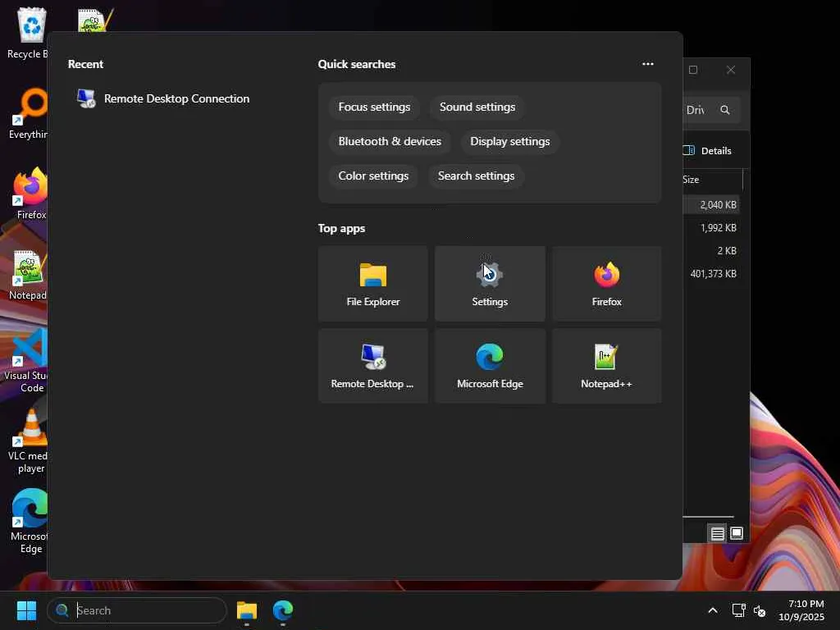The image size is (840, 630).
Task: Switch File Explorer to details list view
Action: coord(717,533)
